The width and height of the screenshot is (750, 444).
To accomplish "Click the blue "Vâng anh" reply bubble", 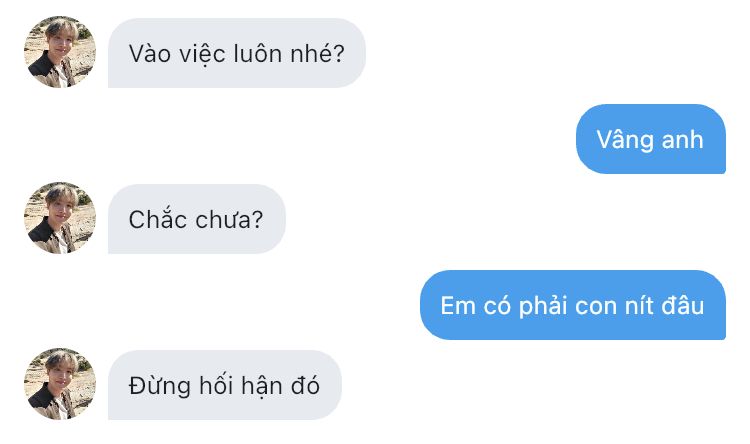I will tap(651, 139).
